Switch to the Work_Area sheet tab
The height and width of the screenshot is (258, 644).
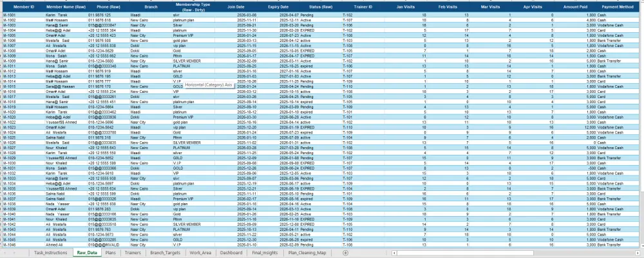pyautogui.click(x=200, y=253)
